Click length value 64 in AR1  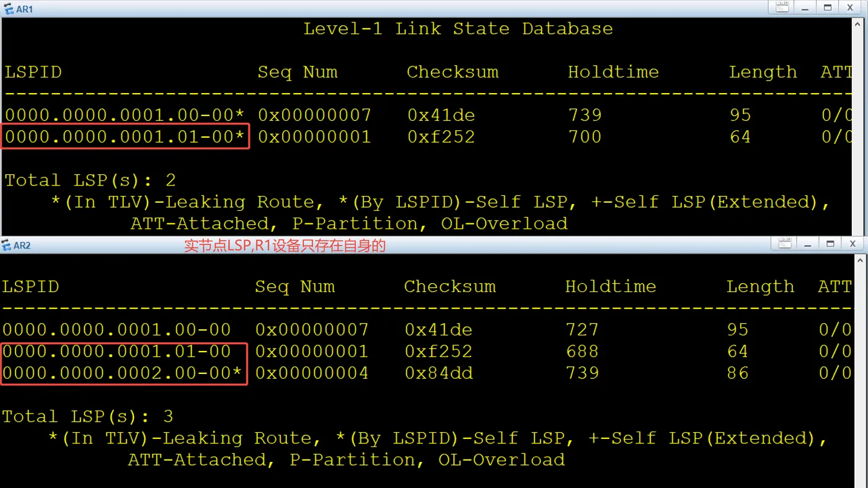(x=740, y=137)
